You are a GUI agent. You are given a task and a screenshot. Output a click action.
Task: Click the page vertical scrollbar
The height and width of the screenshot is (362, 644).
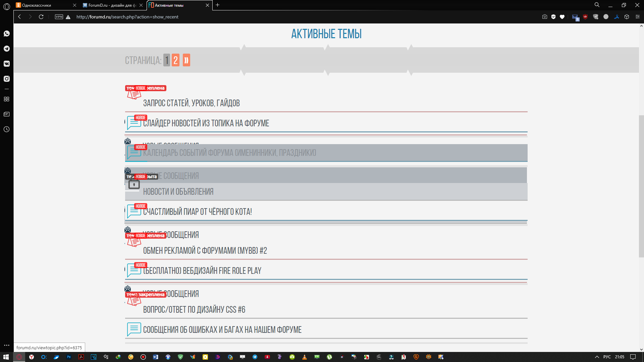(641, 186)
